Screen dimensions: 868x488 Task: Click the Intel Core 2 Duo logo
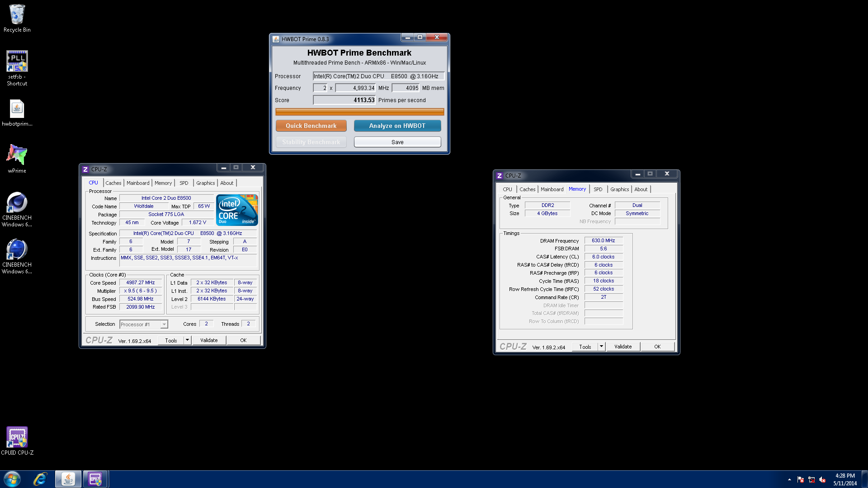click(x=237, y=210)
